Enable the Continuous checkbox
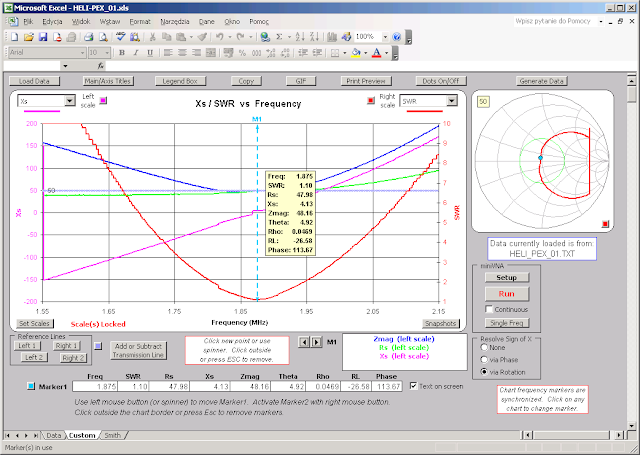The image size is (640, 455). [489, 309]
